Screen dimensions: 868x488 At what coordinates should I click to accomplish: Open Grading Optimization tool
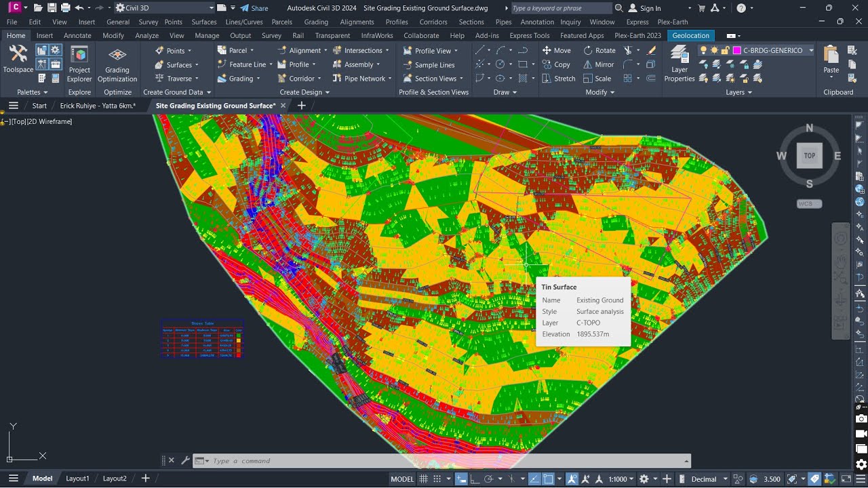coord(117,64)
